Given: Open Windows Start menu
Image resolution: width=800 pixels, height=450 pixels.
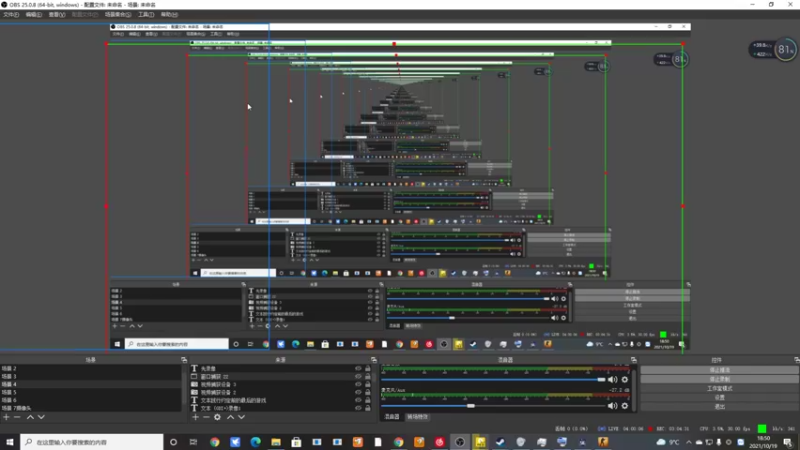Looking at the screenshot, I should (x=10, y=442).
